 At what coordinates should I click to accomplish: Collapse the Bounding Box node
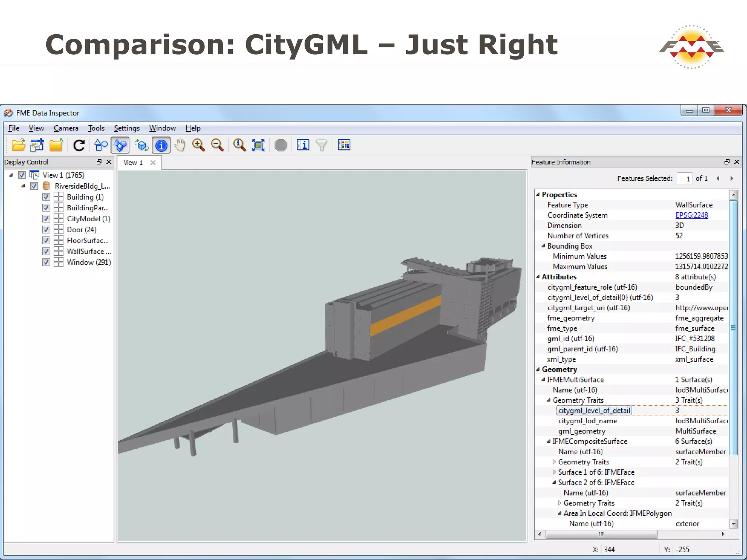coord(543,246)
